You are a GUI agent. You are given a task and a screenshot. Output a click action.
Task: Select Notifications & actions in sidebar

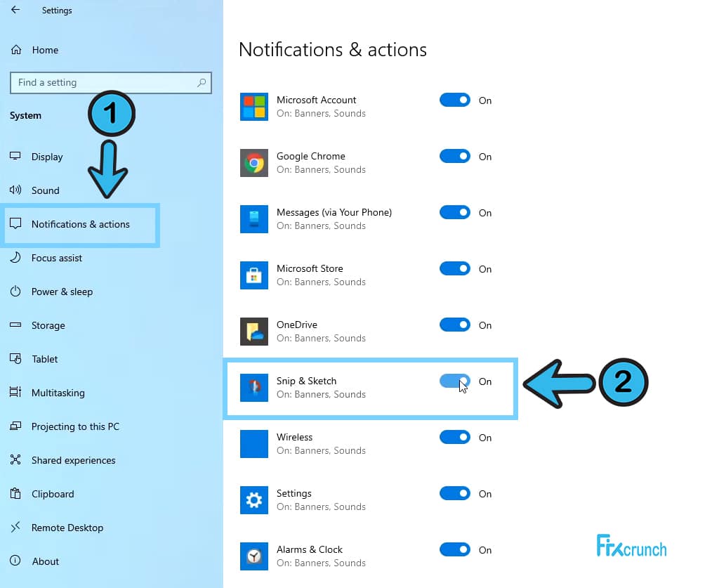pos(80,224)
